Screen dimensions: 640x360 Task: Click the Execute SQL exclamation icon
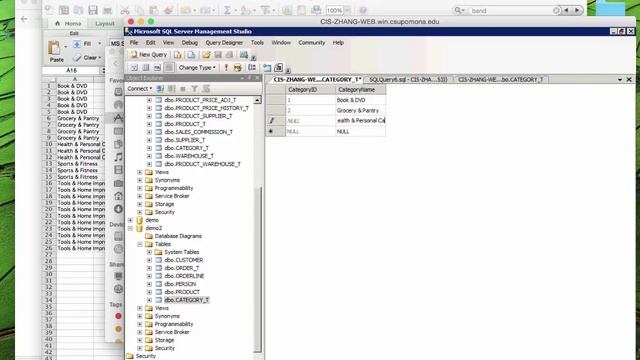click(226, 68)
